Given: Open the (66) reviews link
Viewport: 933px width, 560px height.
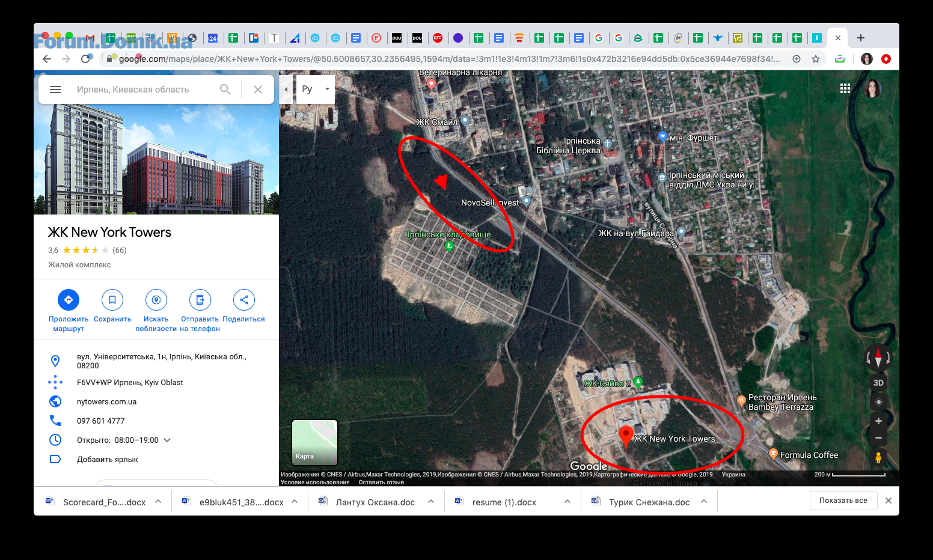Looking at the screenshot, I should (120, 251).
